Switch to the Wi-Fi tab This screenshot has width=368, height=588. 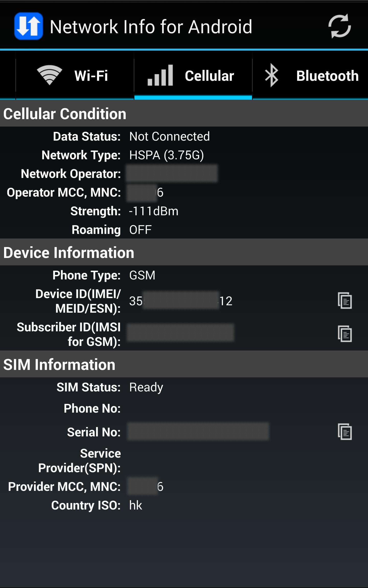pos(91,76)
